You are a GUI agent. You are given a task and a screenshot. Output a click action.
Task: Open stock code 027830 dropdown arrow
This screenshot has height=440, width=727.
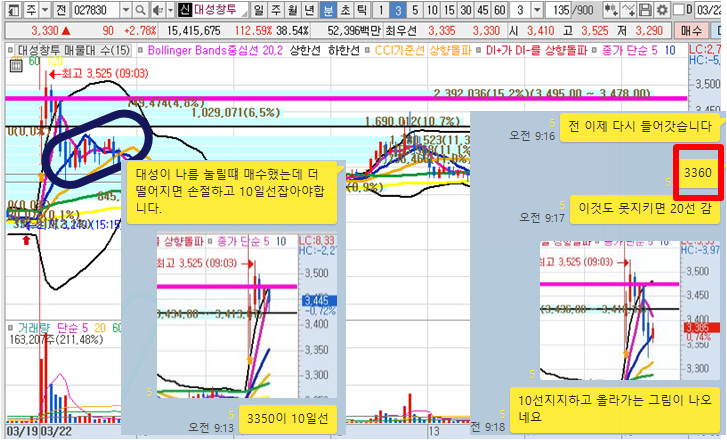126,10
